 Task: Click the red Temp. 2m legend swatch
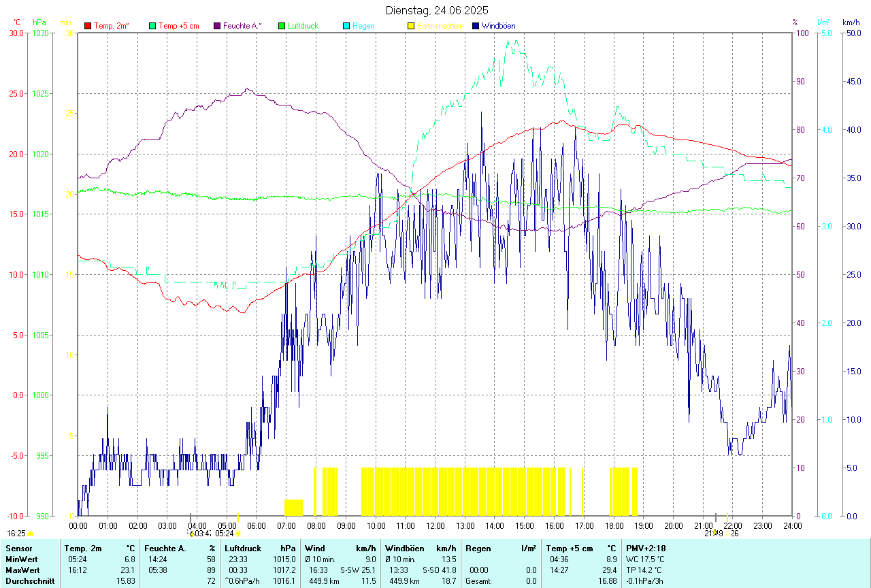coord(88,26)
